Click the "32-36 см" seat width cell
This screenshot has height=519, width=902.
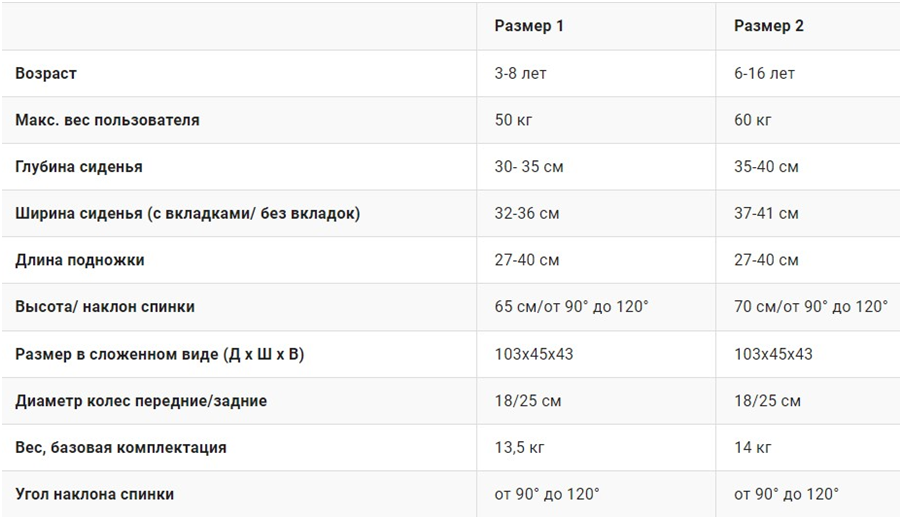point(527,213)
